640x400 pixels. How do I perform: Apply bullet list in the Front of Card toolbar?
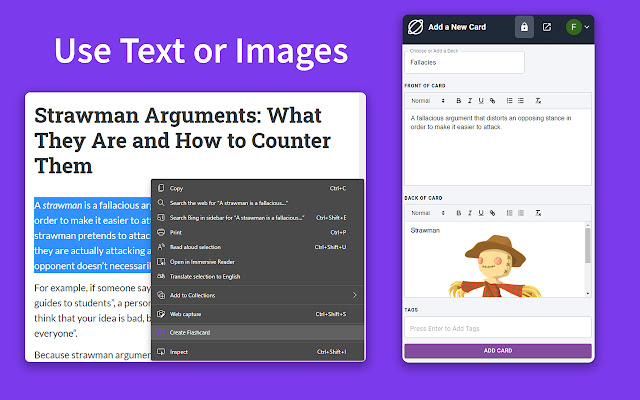pyautogui.click(x=521, y=101)
